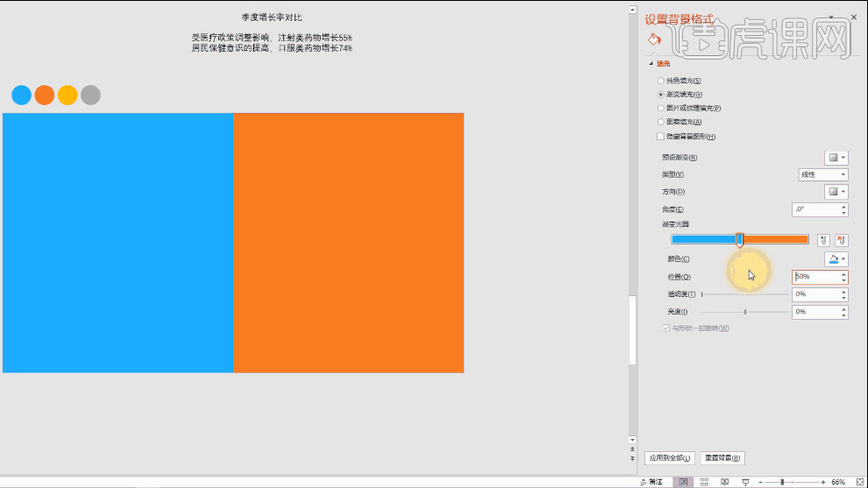Image resolution: width=868 pixels, height=488 pixels.
Task: Click the line mentioning 口服类药物增长74%
Action: tap(272, 48)
